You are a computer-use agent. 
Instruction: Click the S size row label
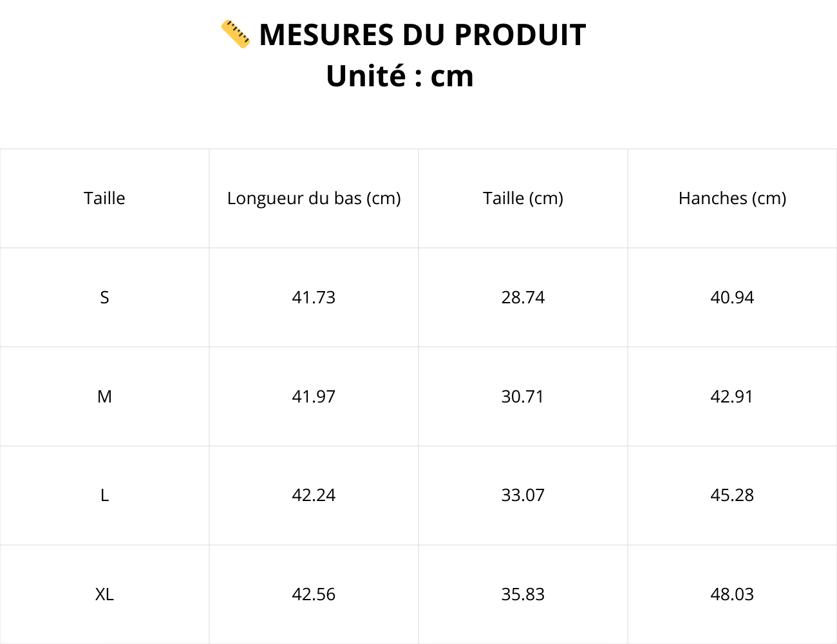click(x=104, y=298)
